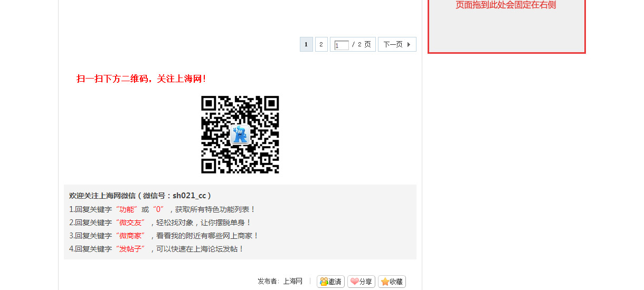This screenshot has width=644, height=290.
Task: Click the "/ 2 页" total pages text
Action: [362, 45]
